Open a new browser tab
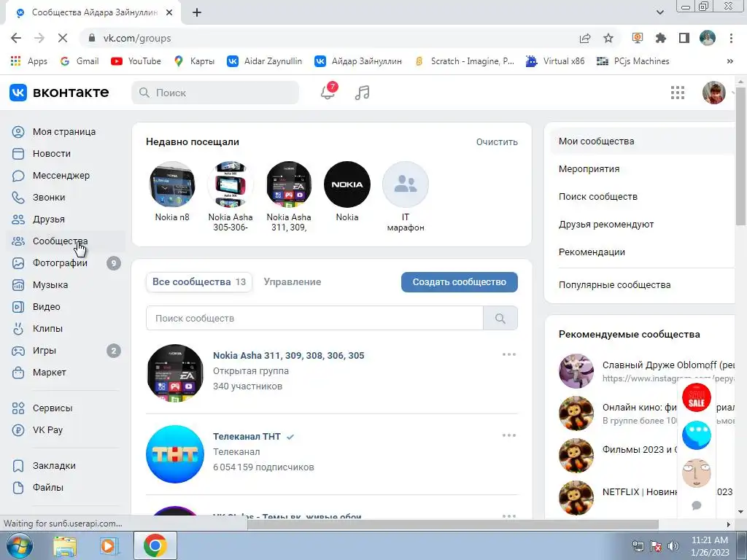 [197, 12]
